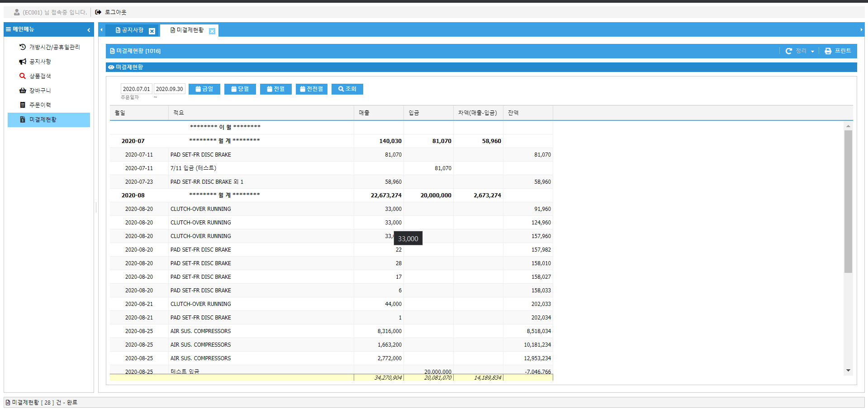Click the red magnifier icon in sidebar
The height and width of the screenshot is (410, 868).
tap(23, 76)
